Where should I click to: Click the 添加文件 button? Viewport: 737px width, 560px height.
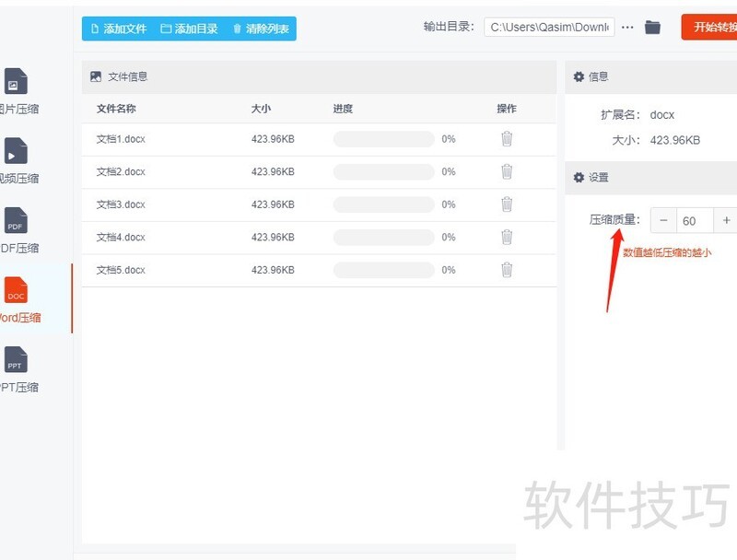point(119,29)
